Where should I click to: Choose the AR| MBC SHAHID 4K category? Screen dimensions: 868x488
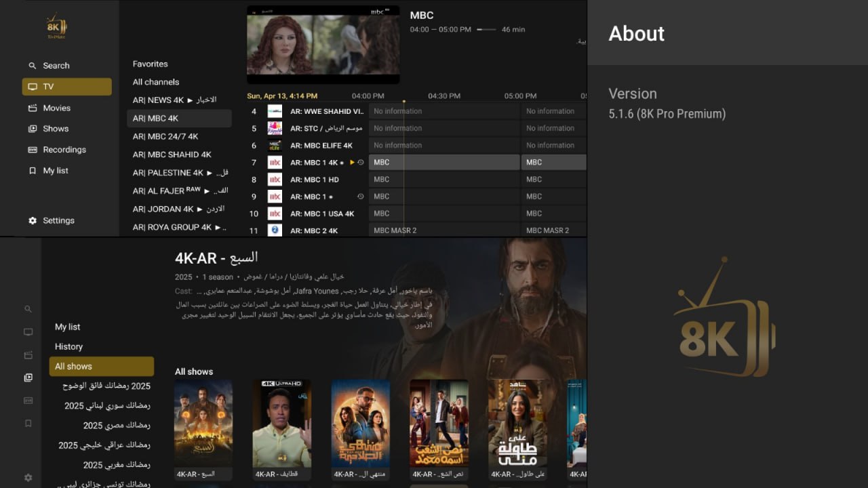pyautogui.click(x=172, y=155)
